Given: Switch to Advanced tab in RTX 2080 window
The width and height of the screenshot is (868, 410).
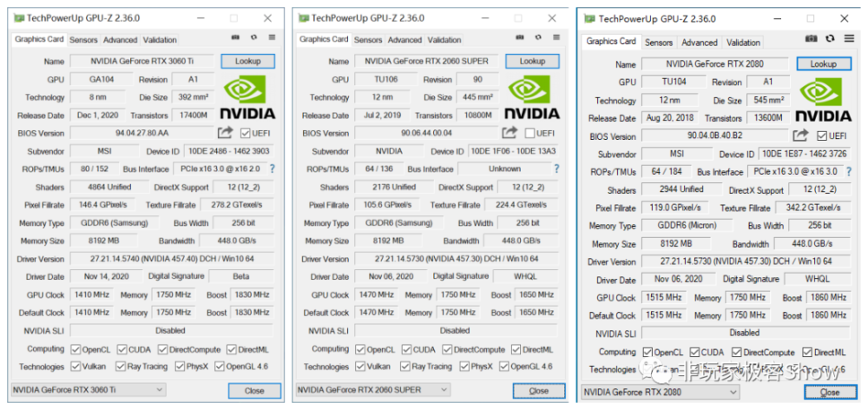Looking at the screenshot, I should click(699, 42).
